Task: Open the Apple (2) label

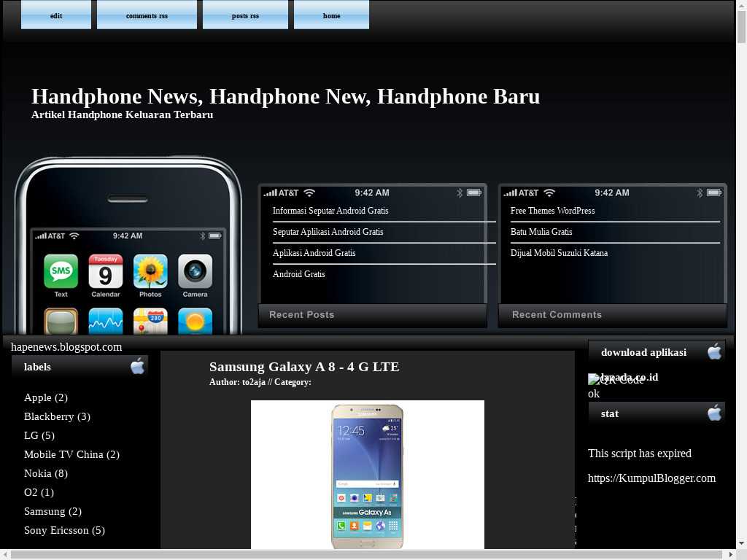Action: point(46,397)
